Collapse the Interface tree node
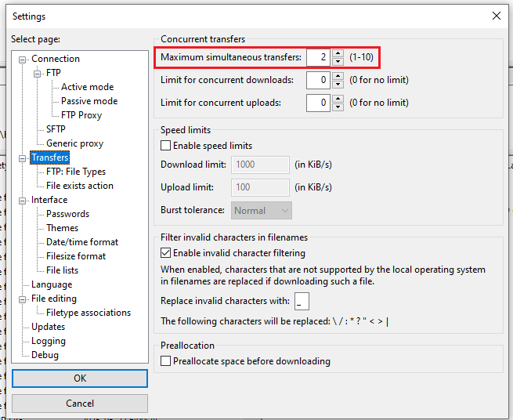The width and height of the screenshot is (513, 420). pyautogui.click(x=23, y=200)
